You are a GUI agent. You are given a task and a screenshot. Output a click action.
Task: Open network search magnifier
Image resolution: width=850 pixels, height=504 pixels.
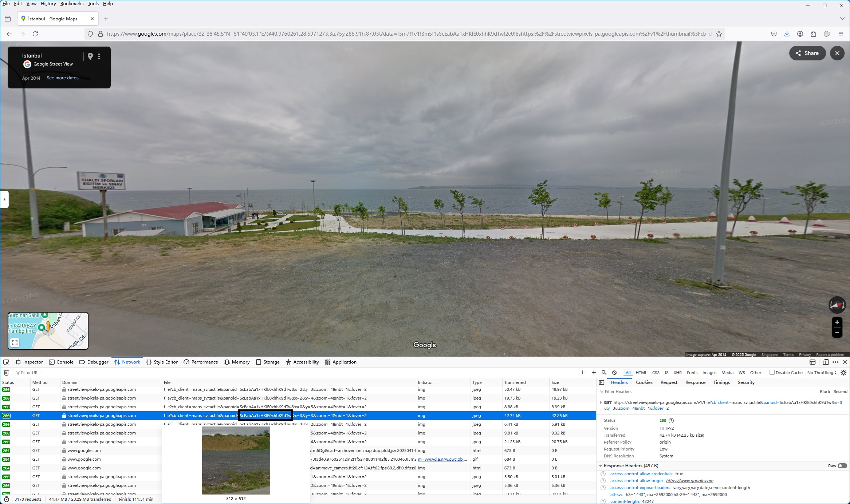(604, 373)
